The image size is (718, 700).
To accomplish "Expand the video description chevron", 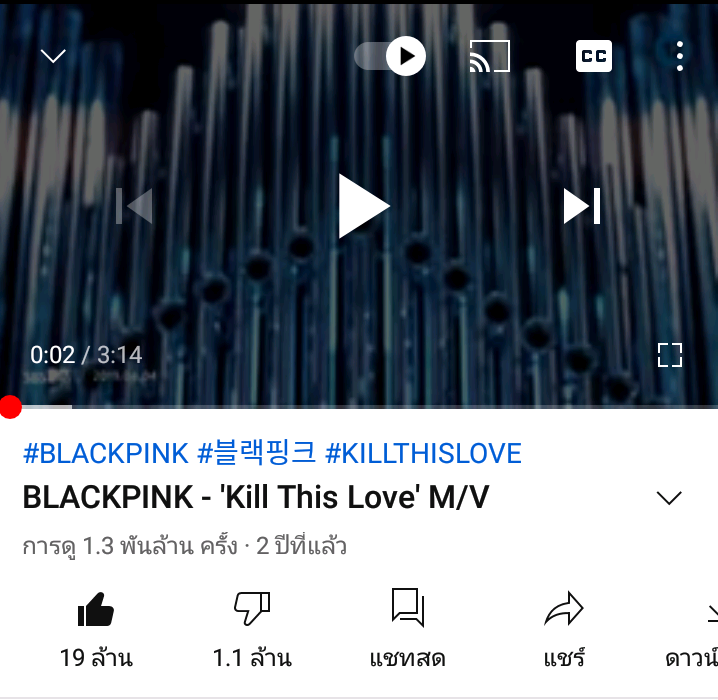I will (669, 498).
